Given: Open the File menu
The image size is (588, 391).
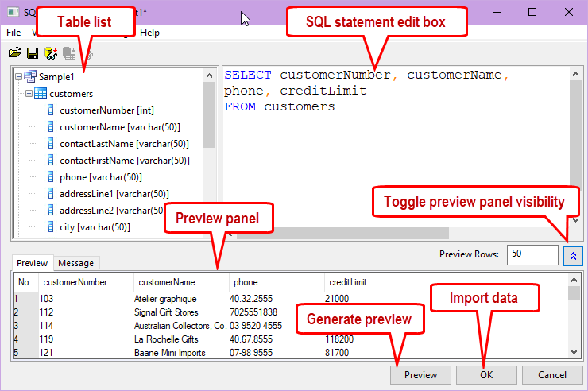Looking at the screenshot, I should coord(14,33).
